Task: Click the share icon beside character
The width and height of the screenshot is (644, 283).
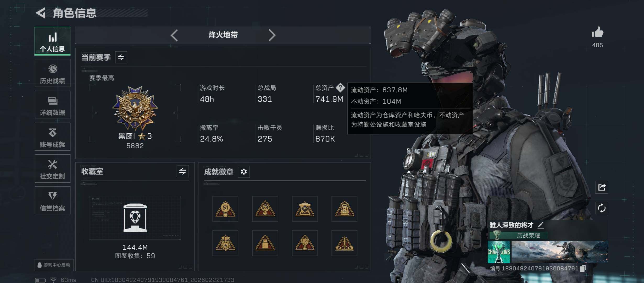Action: (602, 187)
